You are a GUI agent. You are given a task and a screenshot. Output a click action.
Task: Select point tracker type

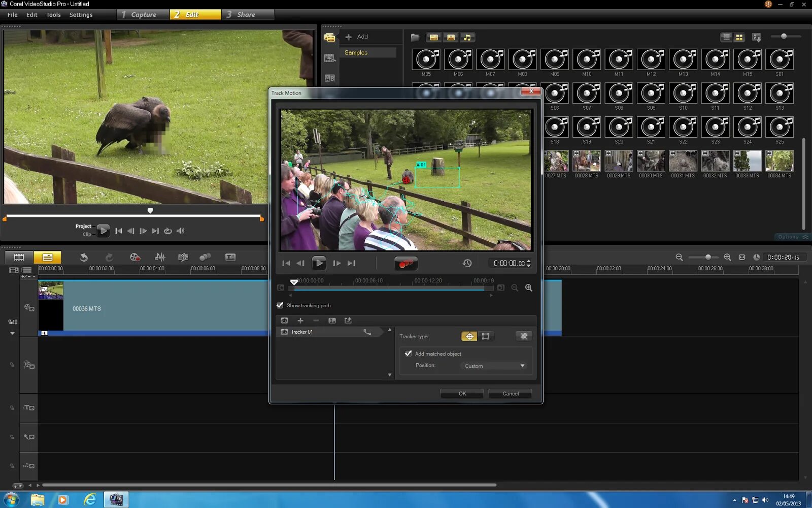469,336
